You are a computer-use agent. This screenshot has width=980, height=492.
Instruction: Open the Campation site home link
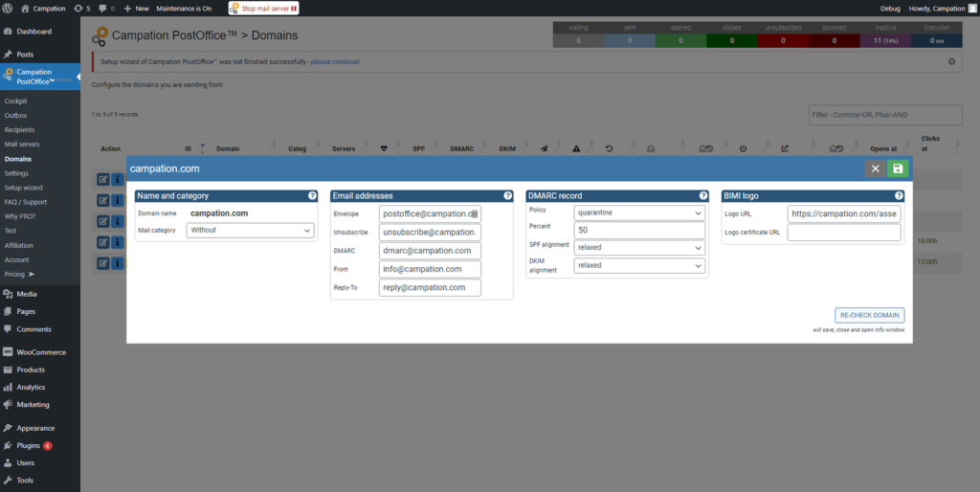click(44, 9)
